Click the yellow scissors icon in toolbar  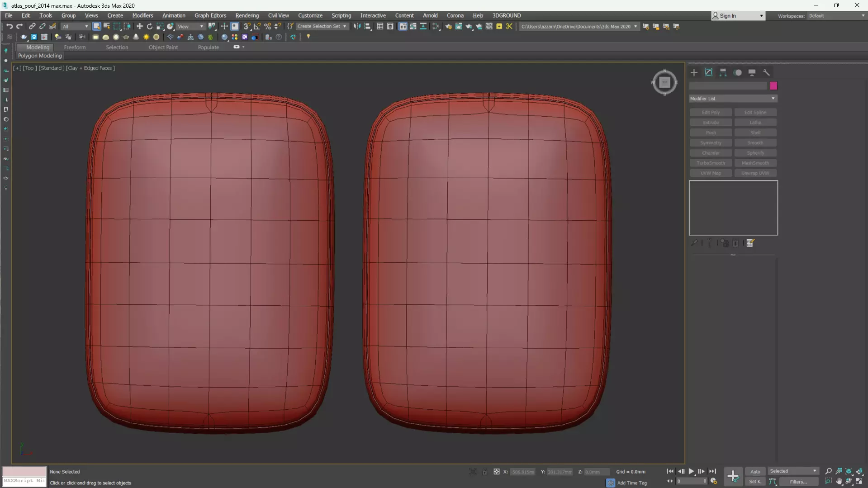pos(509,26)
